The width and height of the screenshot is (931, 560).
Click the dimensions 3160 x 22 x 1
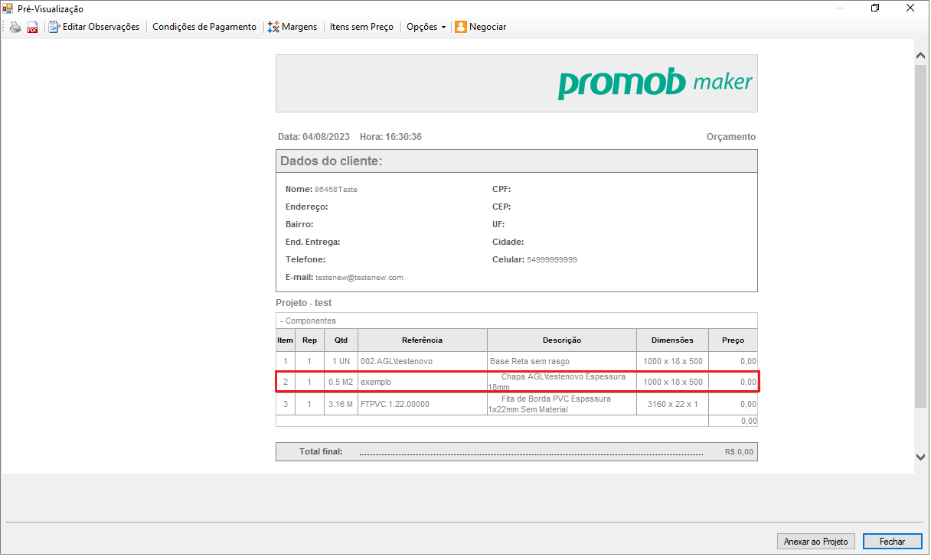coord(673,404)
